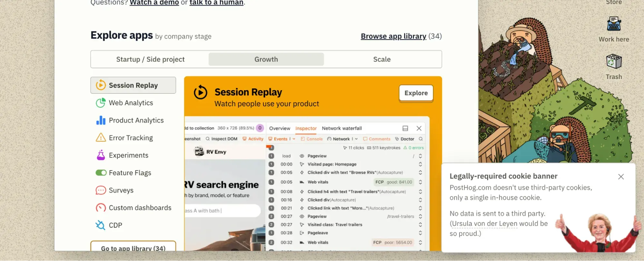Screen dimensions: 644x261
Task: Click Activity in the replay toolbar
Action: pos(253,139)
